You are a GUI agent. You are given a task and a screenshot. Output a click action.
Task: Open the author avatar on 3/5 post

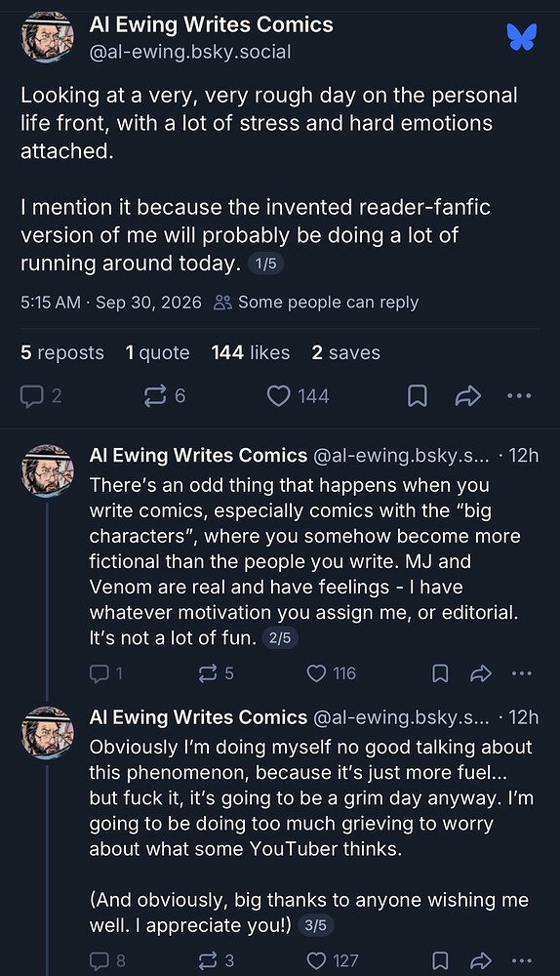pos(47,733)
